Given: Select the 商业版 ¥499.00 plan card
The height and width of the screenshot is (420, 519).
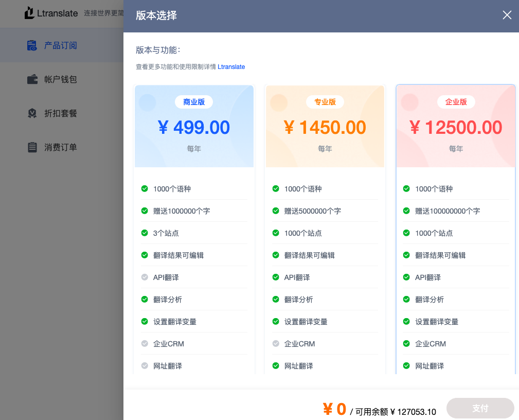Looking at the screenshot, I should [194, 126].
